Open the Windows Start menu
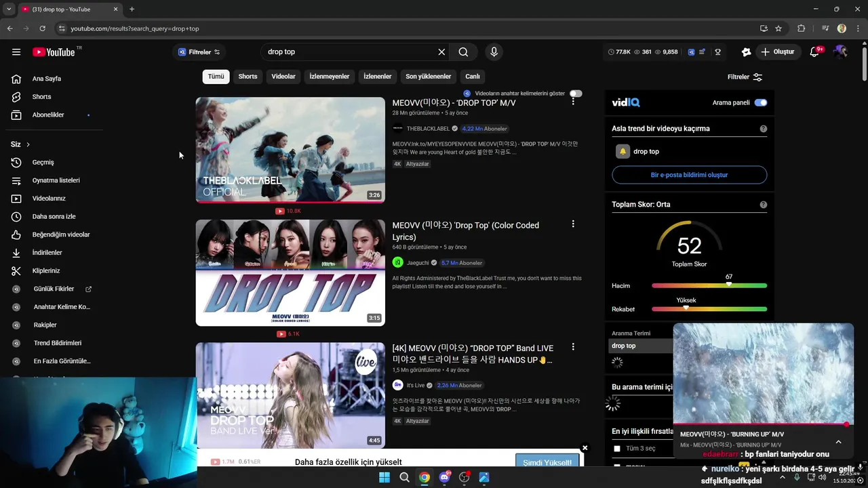868x488 pixels. coord(384,477)
